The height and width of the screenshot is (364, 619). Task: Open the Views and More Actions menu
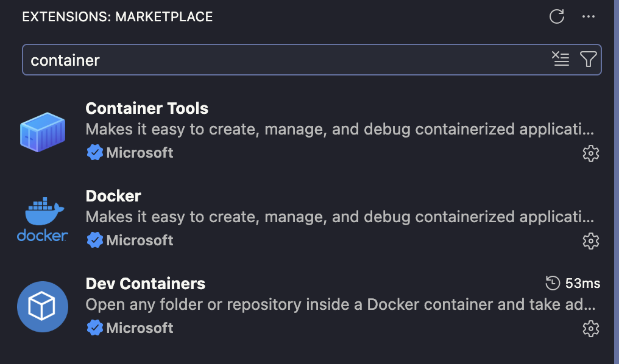click(588, 16)
